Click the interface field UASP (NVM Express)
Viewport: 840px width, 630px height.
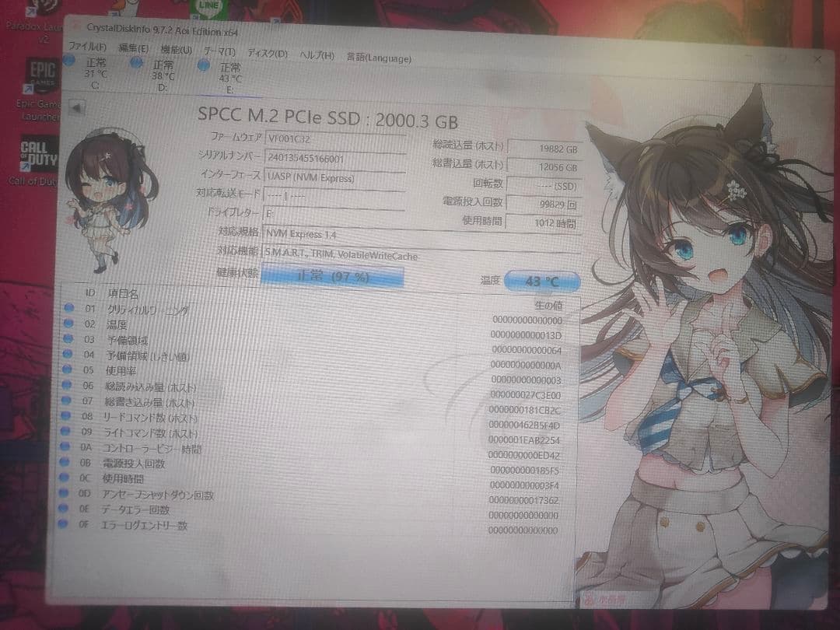[x=334, y=178]
